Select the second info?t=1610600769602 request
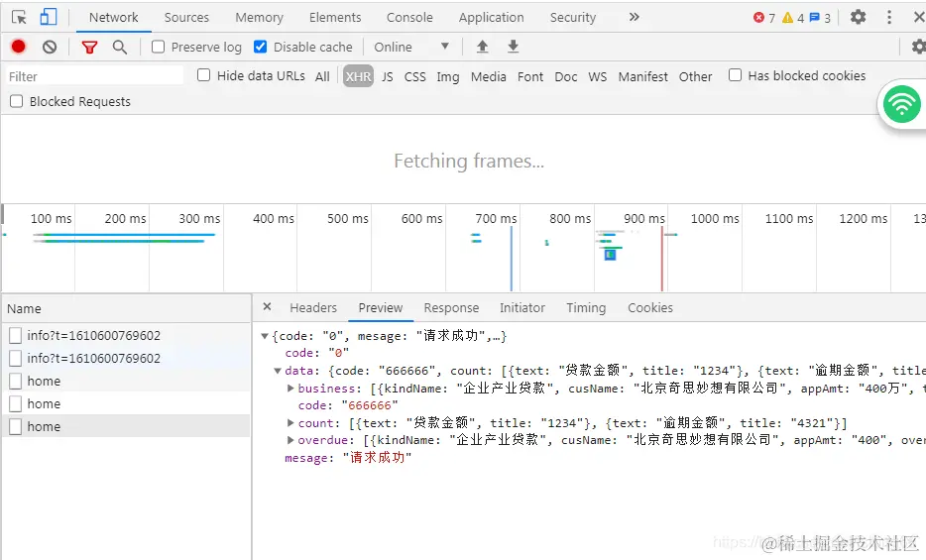 pyautogui.click(x=126, y=358)
